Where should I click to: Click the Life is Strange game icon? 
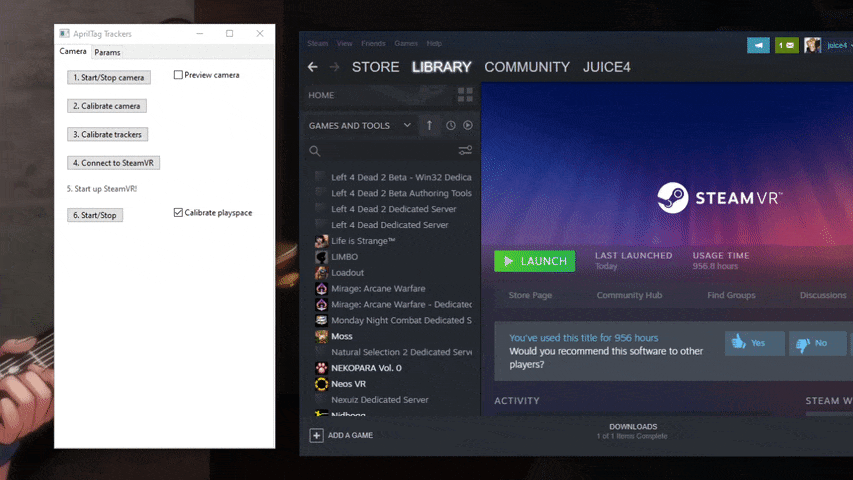tap(322, 241)
